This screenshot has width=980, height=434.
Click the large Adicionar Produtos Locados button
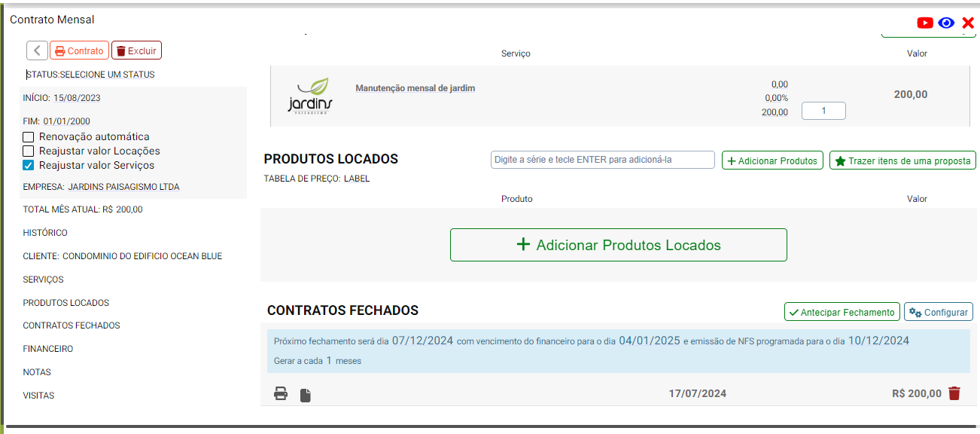pos(618,245)
